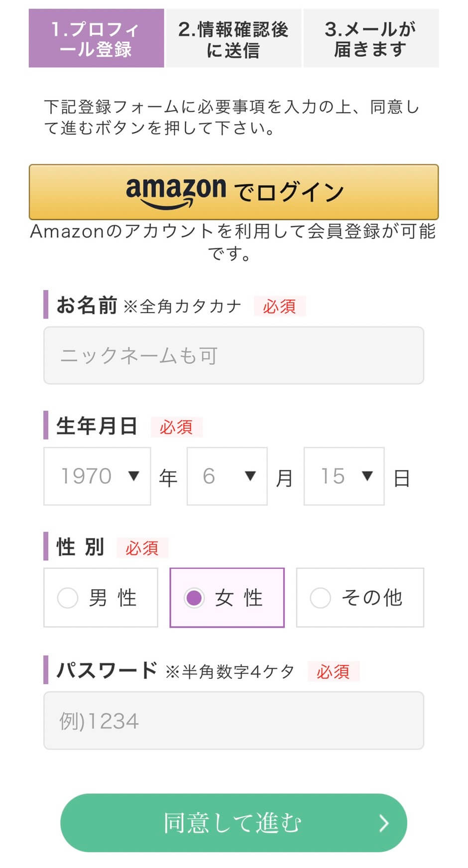Click the year dropdown's triangle arrow
The height and width of the screenshot is (868, 468).
tap(133, 476)
